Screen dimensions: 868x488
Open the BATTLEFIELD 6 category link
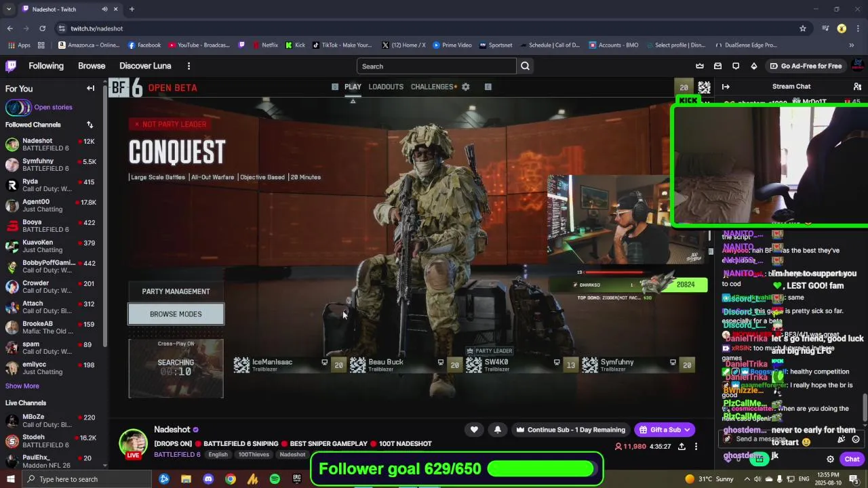point(177,454)
